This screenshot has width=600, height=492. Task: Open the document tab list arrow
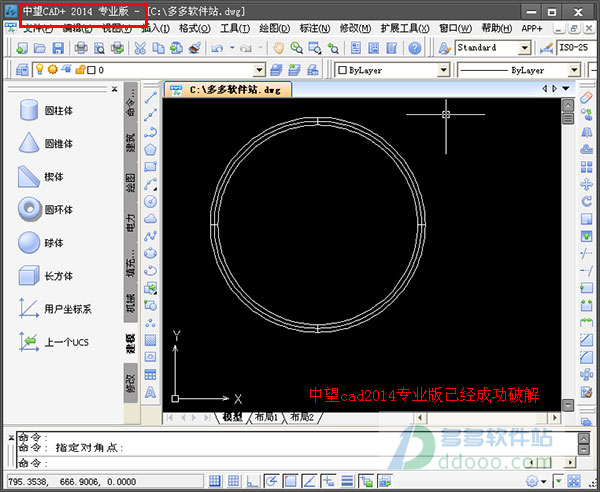[x=566, y=89]
